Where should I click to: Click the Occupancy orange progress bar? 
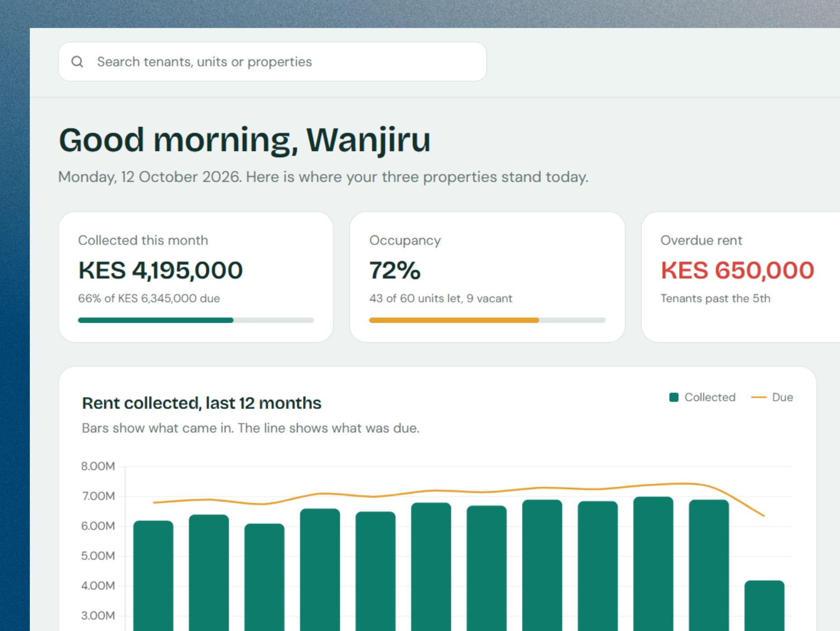487,320
